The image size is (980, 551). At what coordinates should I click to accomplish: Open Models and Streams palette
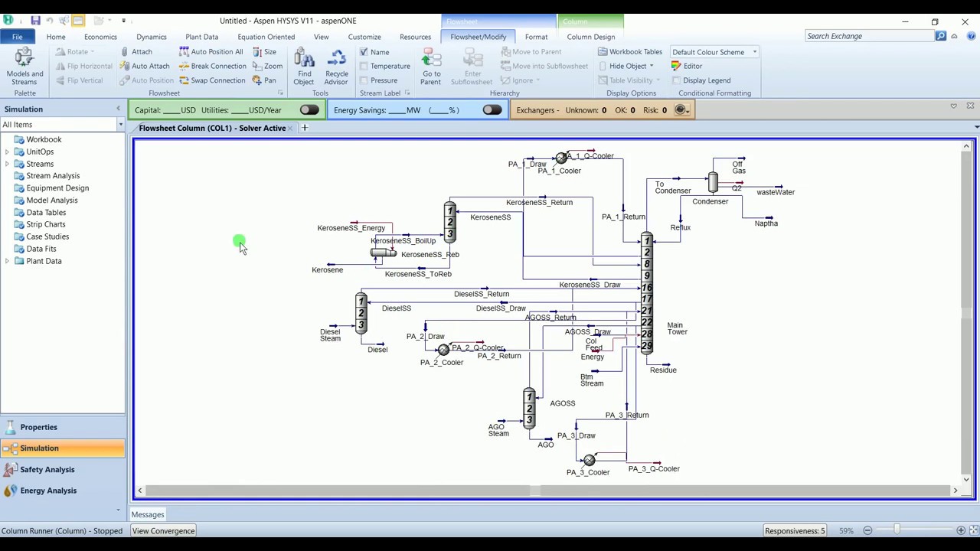point(24,67)
